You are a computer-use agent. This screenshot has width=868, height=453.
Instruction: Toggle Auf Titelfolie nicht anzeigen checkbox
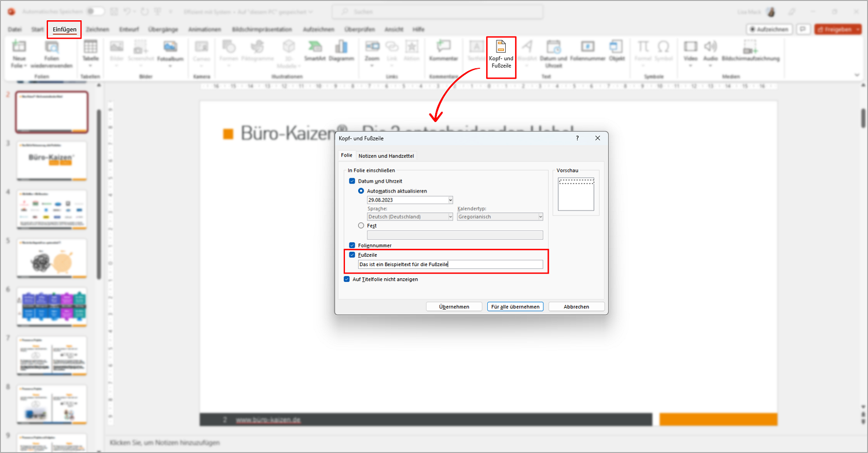pyautogui.click(x=347, y=279)
